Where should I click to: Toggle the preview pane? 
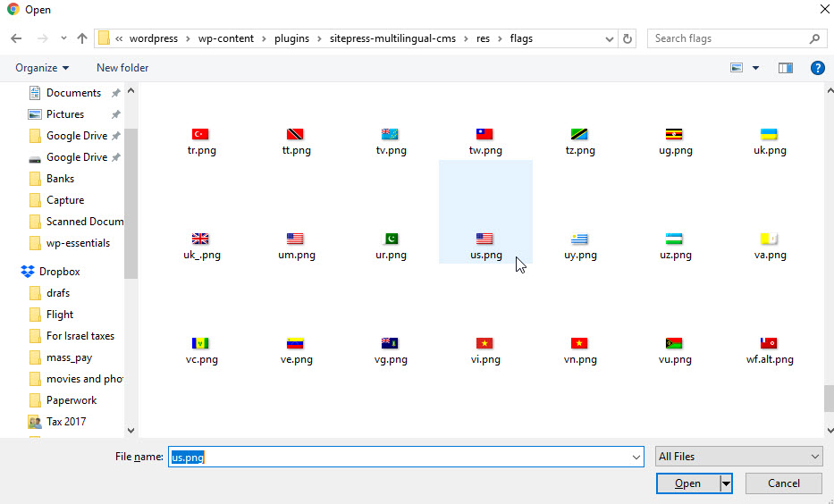786,68
